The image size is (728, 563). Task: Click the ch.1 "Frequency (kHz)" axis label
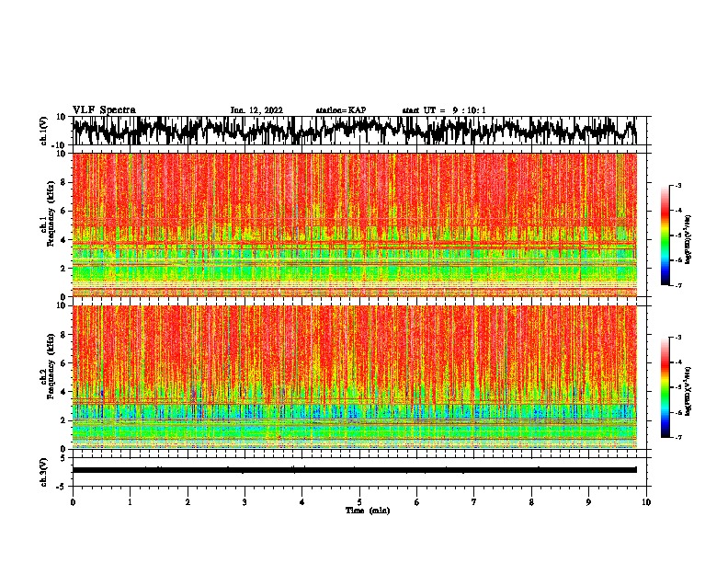tap(50, 213)
